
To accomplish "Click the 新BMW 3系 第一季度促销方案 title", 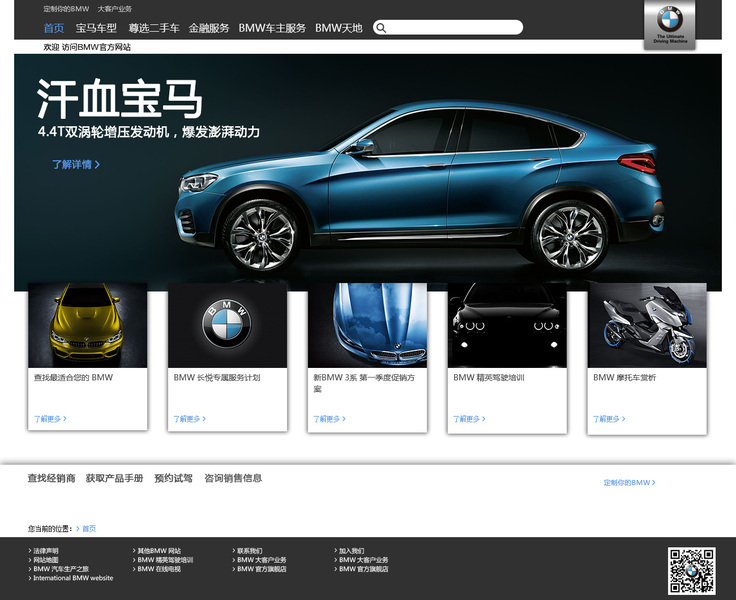I will [x=364, y=383].
